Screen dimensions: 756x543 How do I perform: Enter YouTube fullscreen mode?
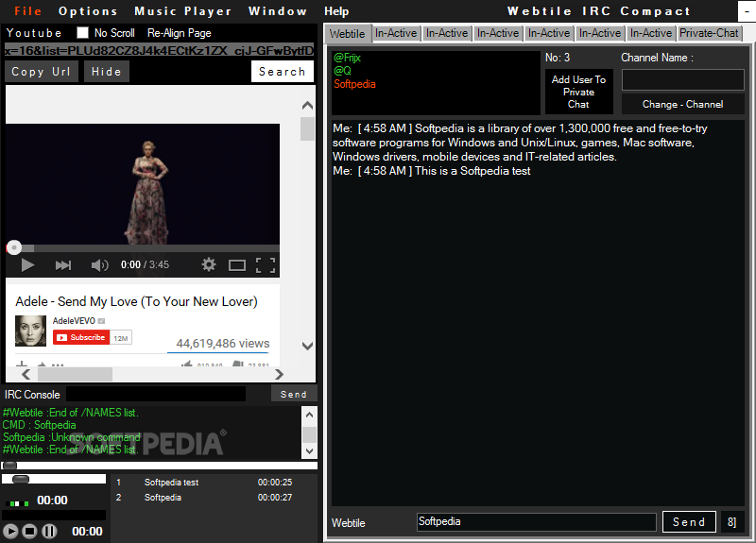(x=266, y=265)
